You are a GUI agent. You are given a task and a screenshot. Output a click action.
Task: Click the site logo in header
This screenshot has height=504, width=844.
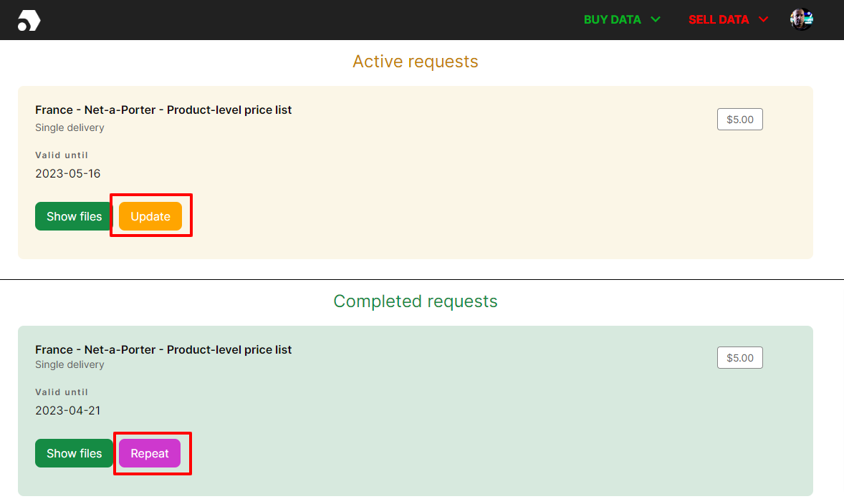pyautogui.click(x=29, y=21)
